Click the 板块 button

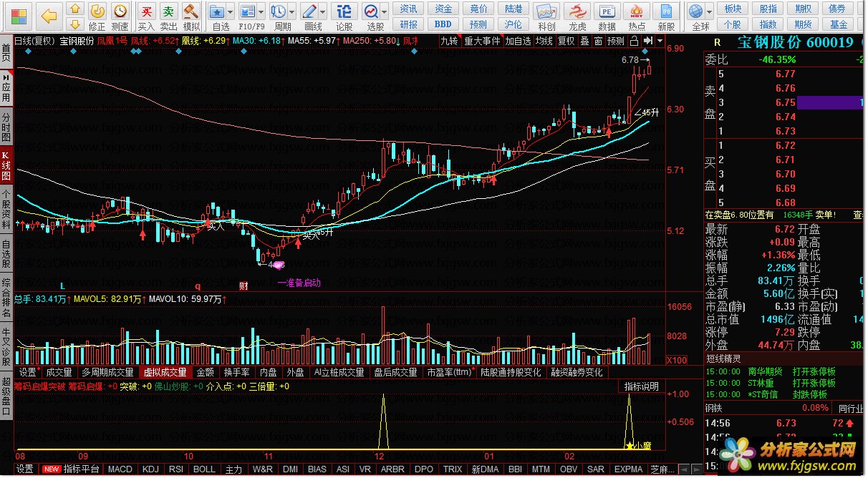pyautogui.click(x=733, y=9)
